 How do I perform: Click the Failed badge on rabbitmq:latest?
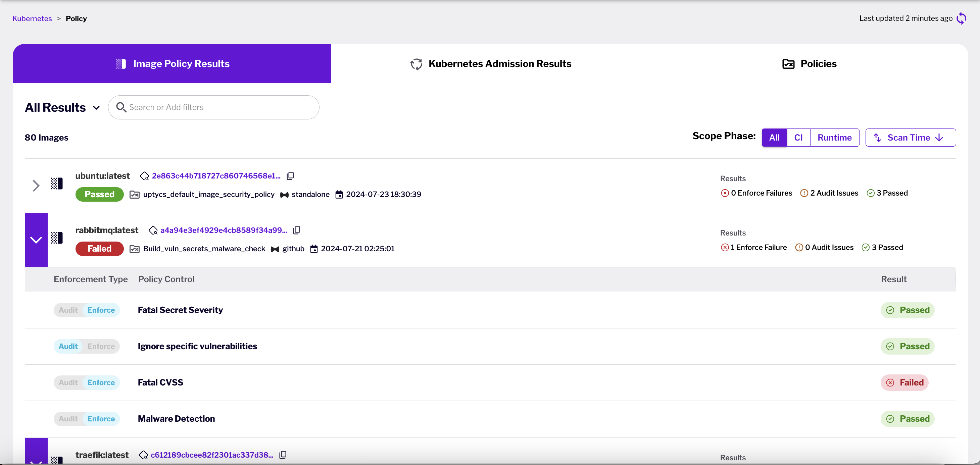click(x=99, y=249)
